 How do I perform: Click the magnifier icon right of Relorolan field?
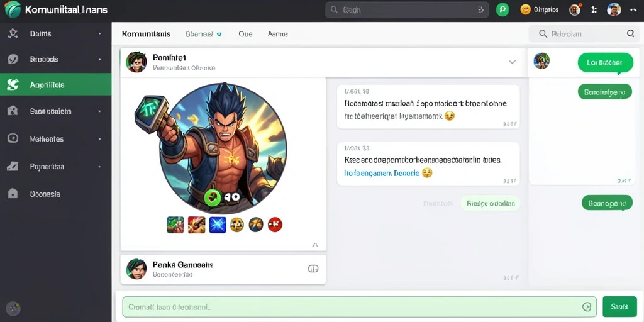coord(630,34)
